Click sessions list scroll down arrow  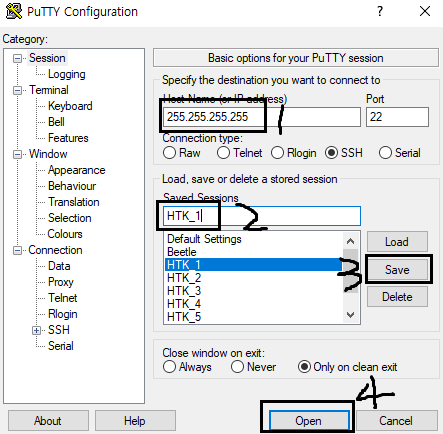[350, 315]
